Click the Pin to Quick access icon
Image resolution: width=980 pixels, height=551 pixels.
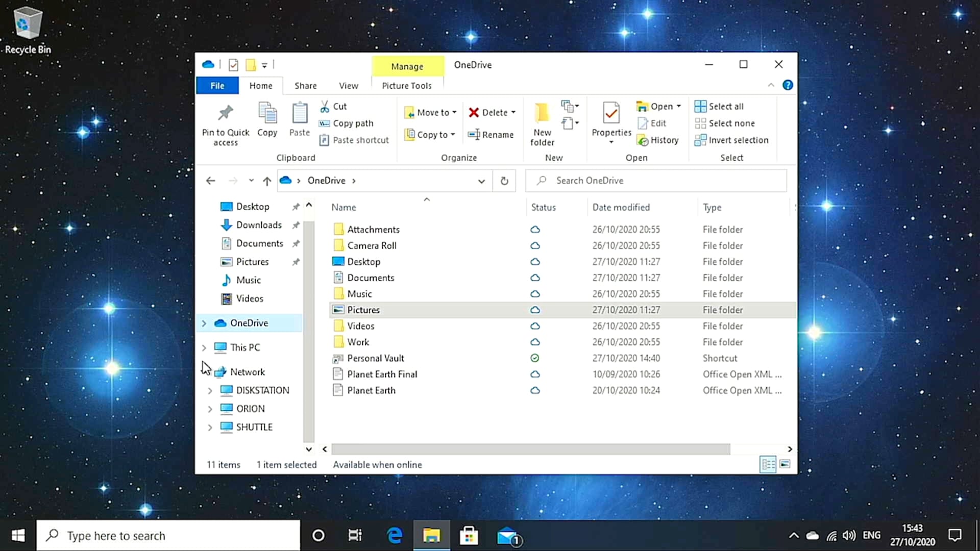click(x=225, y=113)
